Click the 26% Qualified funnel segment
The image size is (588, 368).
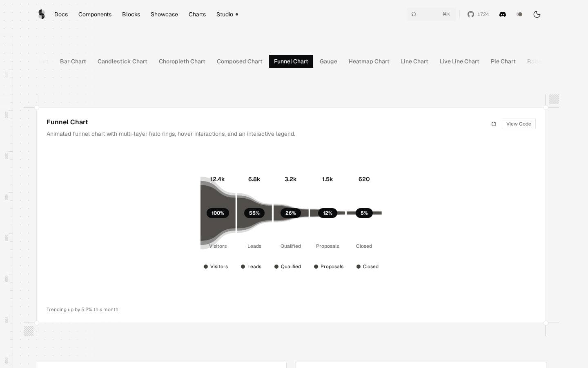pos(291,213)
